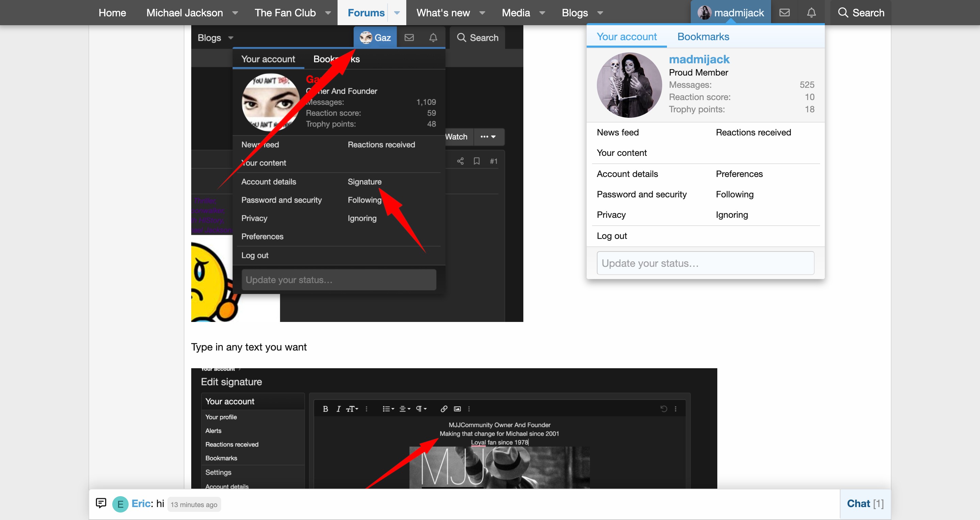
Task: Open Password and security settings
Action: tap(641, 194)
